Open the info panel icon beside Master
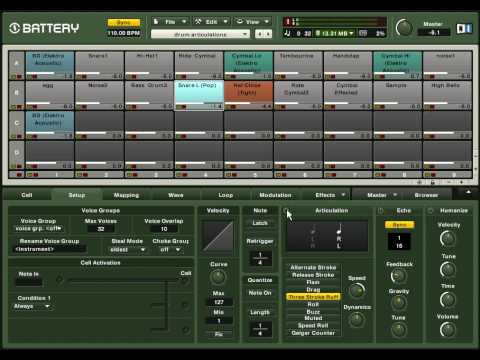480x360 pixels. coord(464,28)
